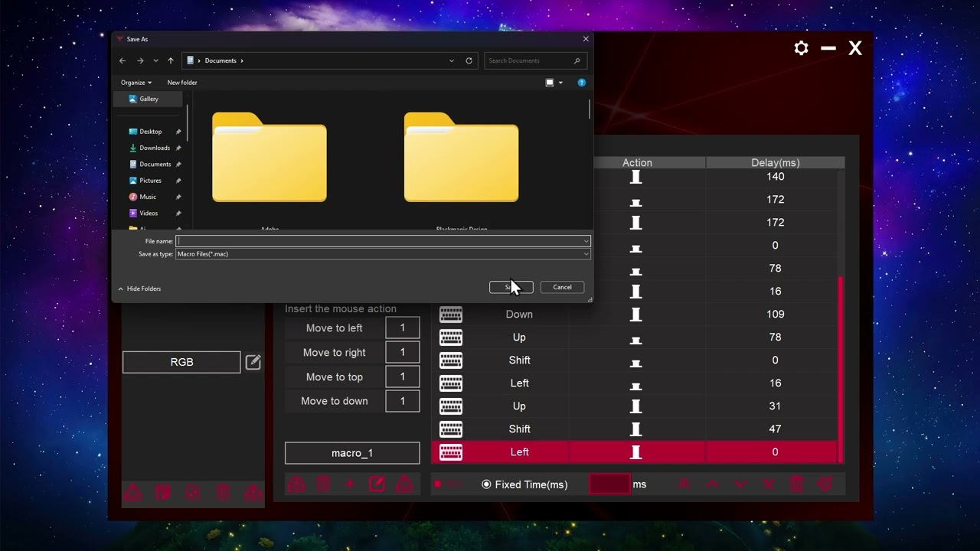Click single up-arrow icon in macro list toolbar

click(x=712, y=484)
